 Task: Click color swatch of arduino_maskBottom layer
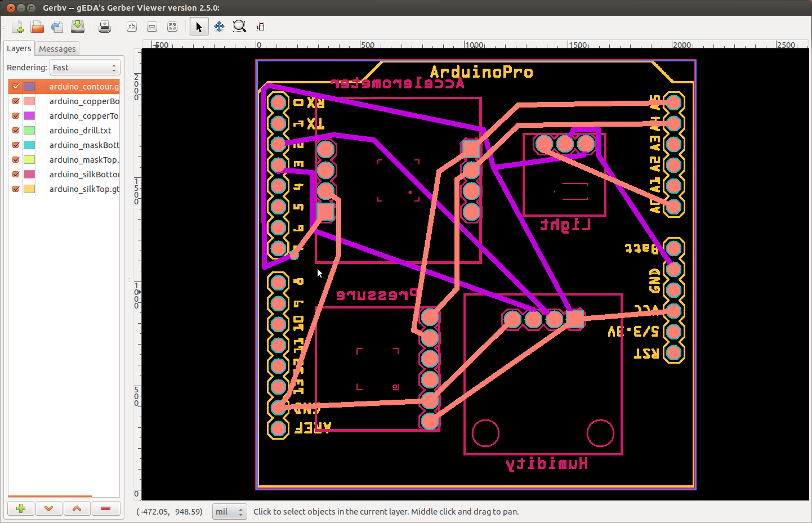pyautogui.click(x=29, y=145)
